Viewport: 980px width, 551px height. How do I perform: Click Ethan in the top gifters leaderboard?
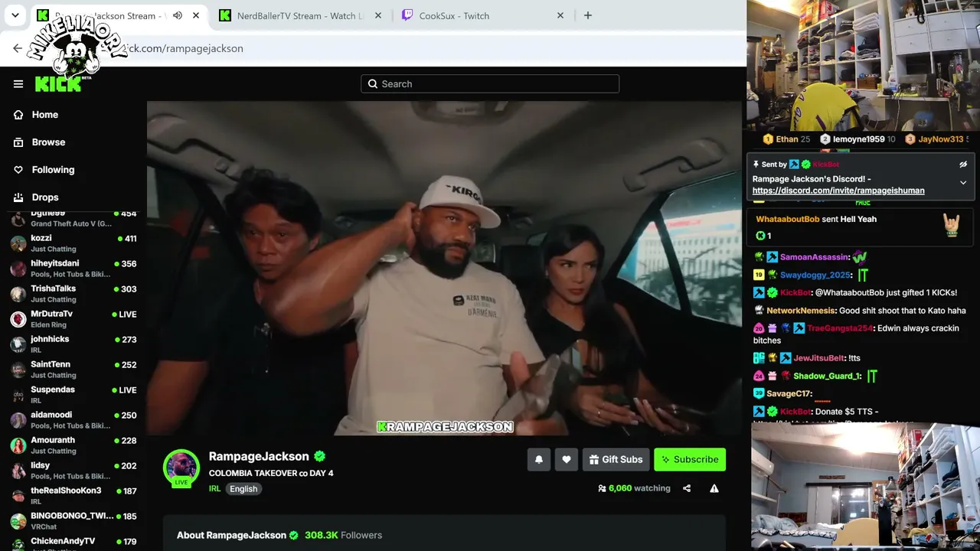pyautogui.click(x=787, y=139)
